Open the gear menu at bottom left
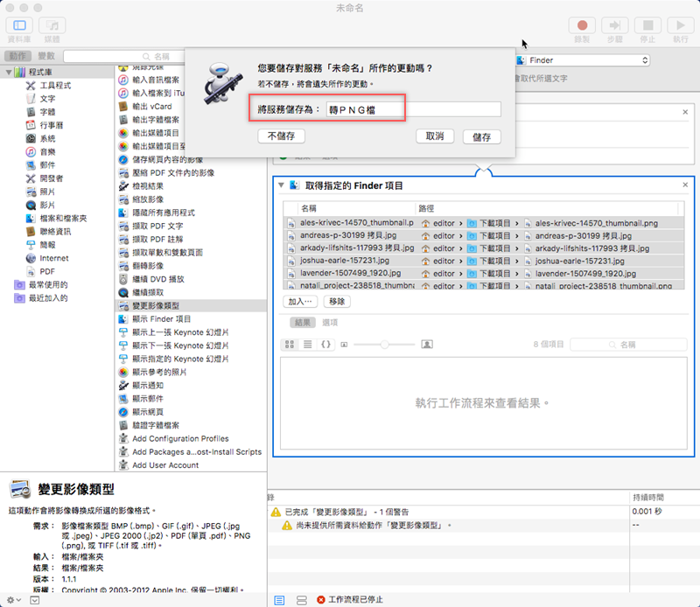 pyautogui.click(x=12, y=600)
